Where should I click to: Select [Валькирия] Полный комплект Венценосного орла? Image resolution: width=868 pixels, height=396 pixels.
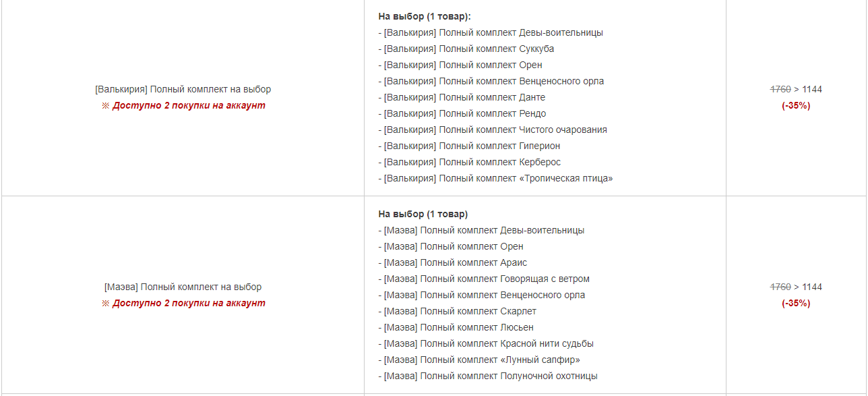[x=491, y=81]
